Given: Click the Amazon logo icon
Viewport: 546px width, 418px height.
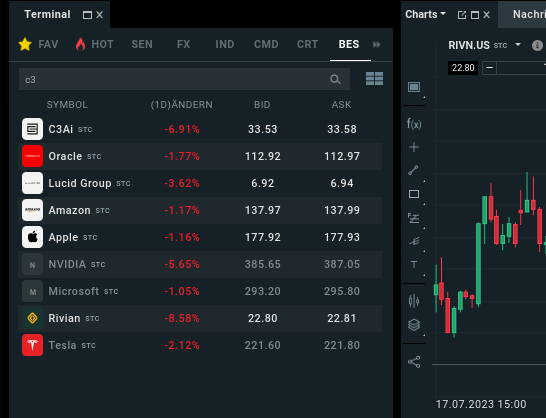Looking at the screenshot, I should (x=32, y=210).
